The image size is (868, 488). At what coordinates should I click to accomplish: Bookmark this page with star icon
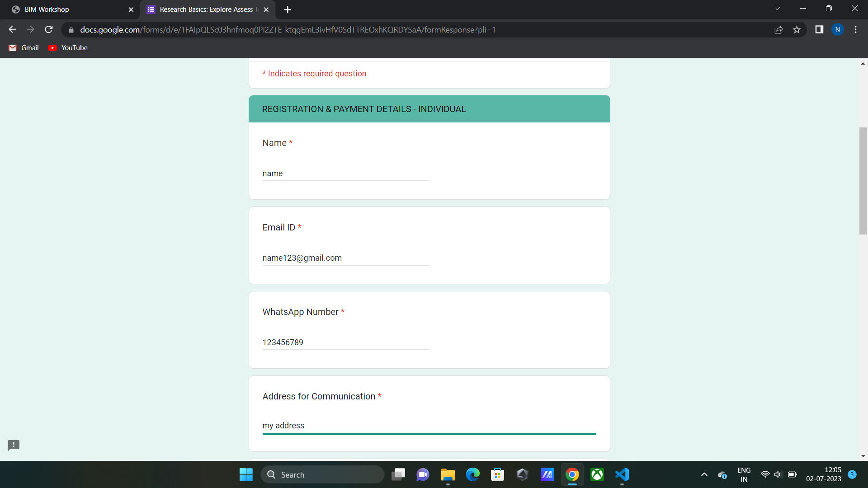(x=797, y=30)
